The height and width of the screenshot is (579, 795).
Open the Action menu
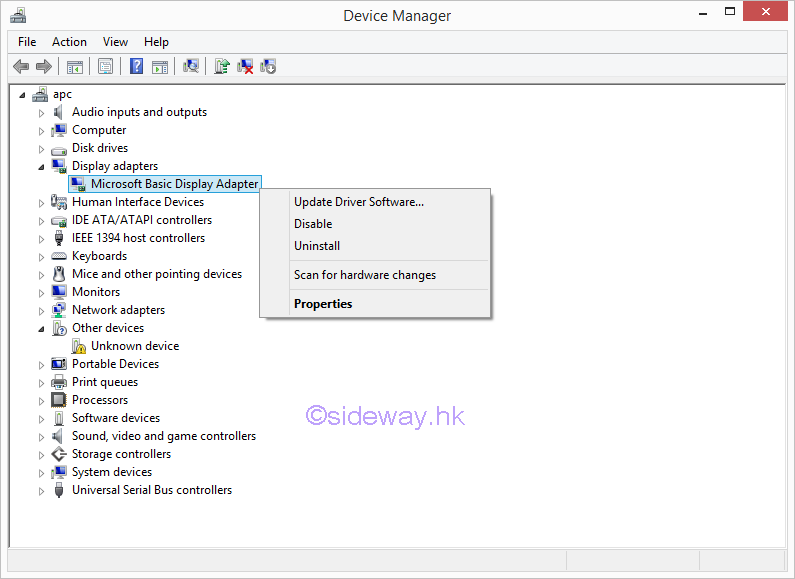(69, 42)
